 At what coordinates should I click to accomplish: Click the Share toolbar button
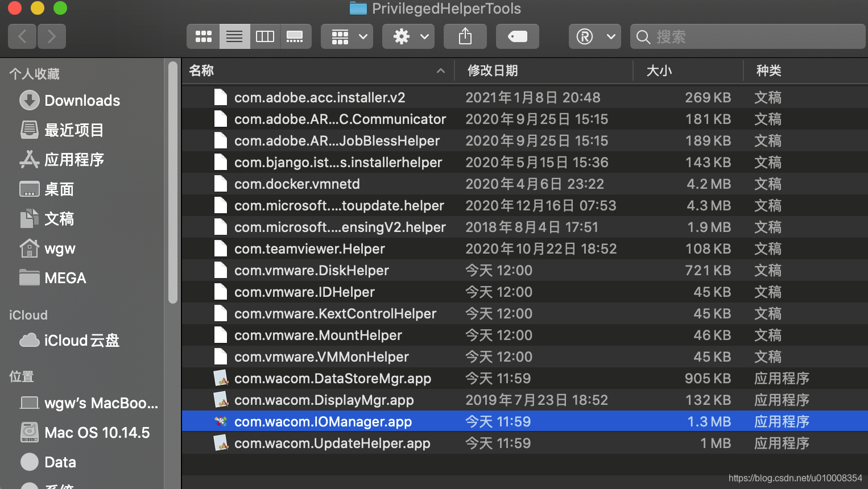(465, 37)
